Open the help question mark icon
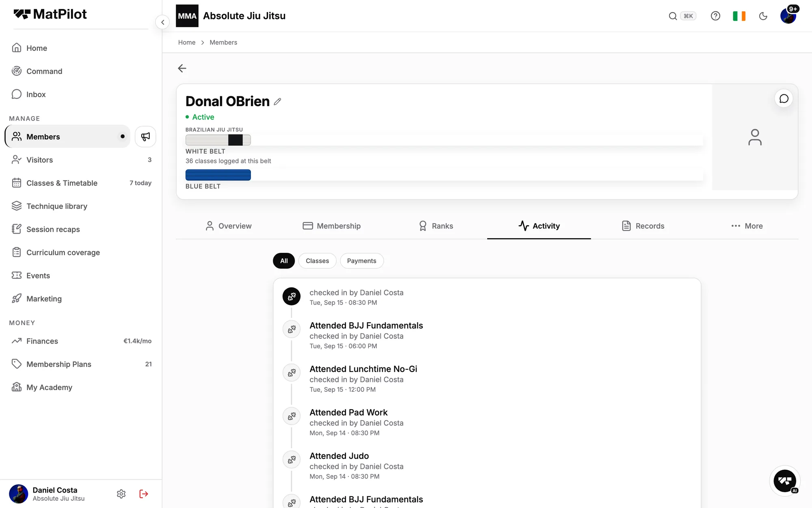Viewport: 812px width, 508px height. pyautogui.click(x=715, y=16)
